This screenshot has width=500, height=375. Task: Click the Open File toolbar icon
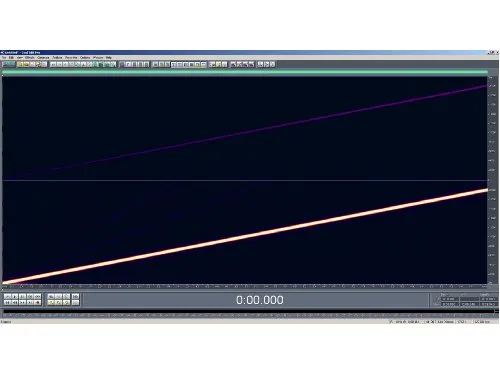click(20, 64)
